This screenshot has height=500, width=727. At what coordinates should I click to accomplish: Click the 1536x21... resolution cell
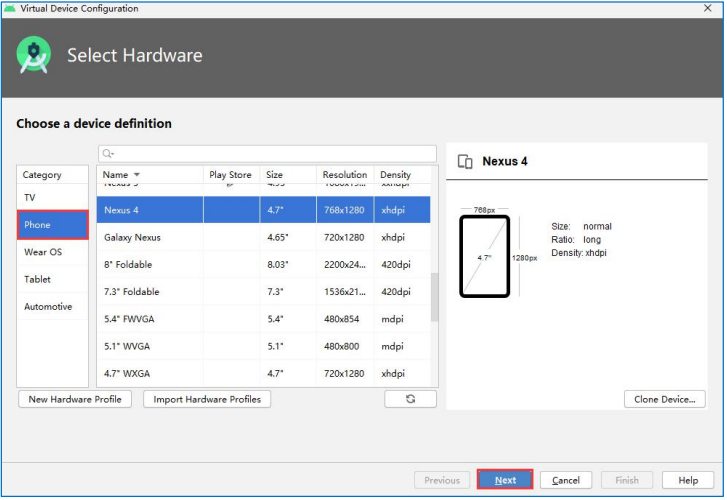pyautogui.click(x=346, y=293)
